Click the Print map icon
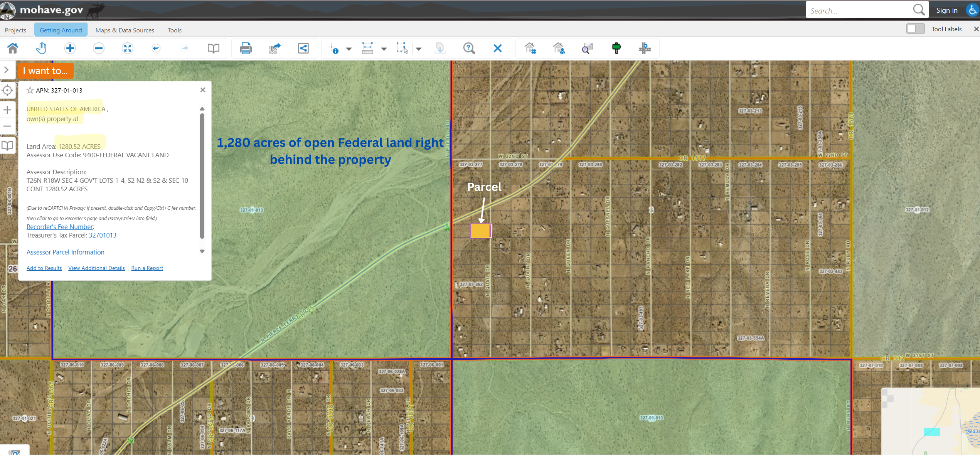The height and width of the screenshot is (455, 980). point(246,48)
